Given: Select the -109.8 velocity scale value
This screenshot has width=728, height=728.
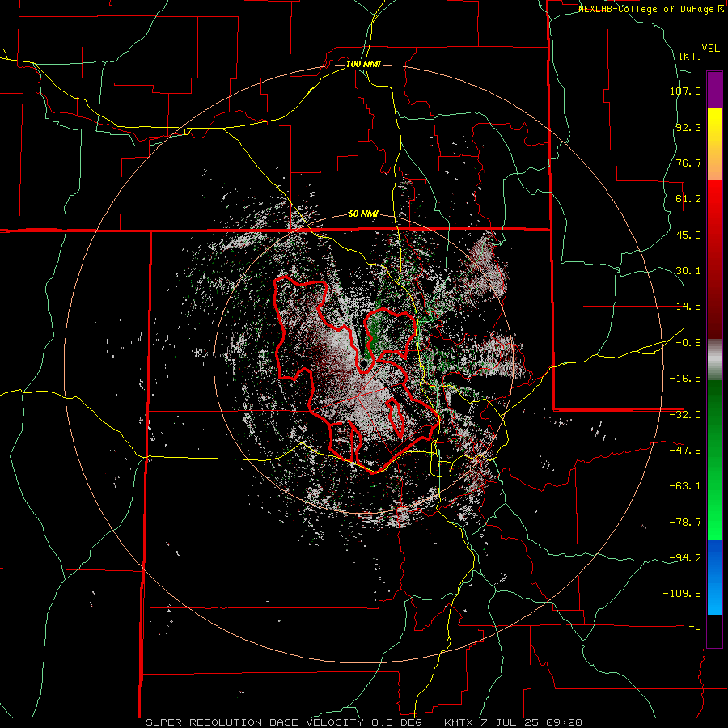Looking at the screenshot, I should [683, 594].
